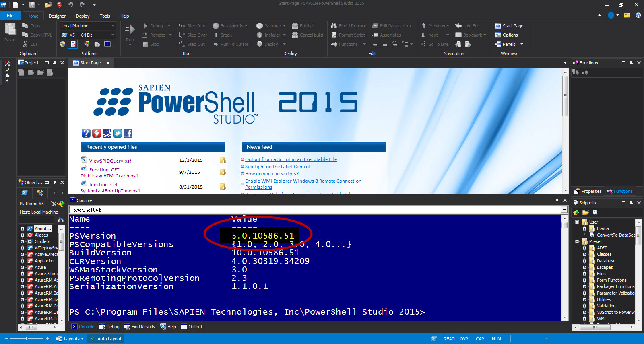Expand the Cmdlets tree node
644x344 pixels.
pyautogui.click(x=22, y=241)
